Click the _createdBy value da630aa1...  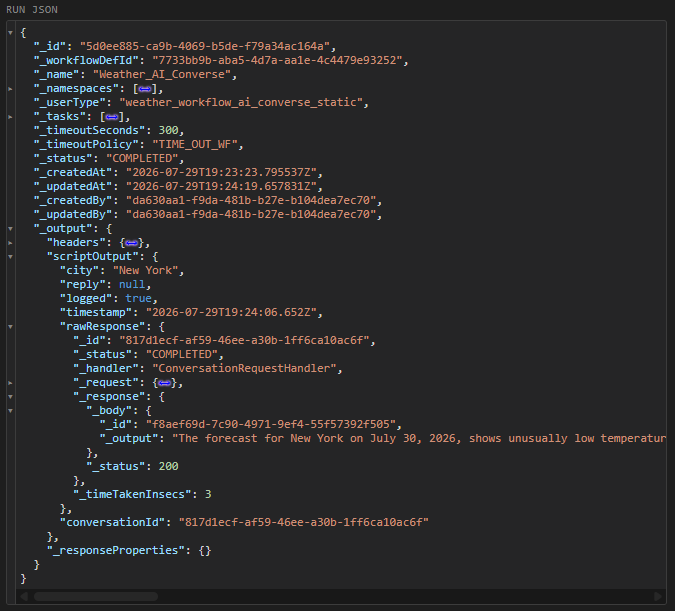tap(251, 200)
